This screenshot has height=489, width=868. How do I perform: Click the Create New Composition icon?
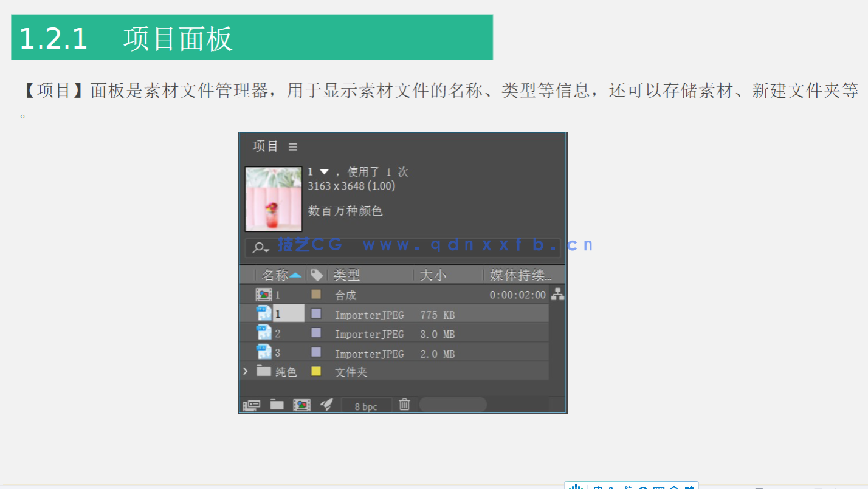302,404
